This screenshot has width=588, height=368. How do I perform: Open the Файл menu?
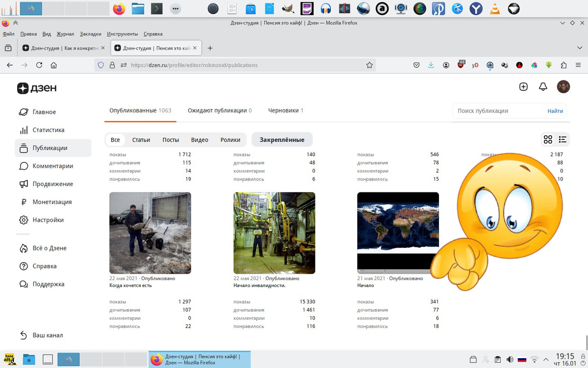pos(8,34)
